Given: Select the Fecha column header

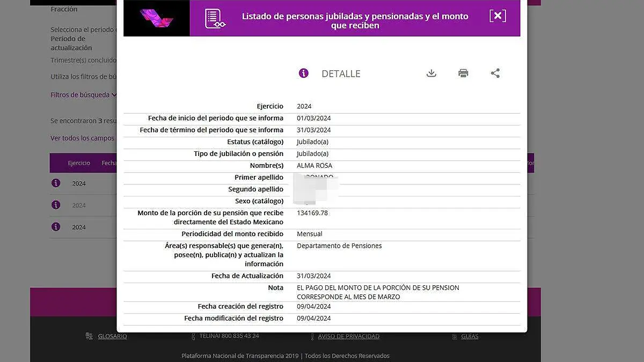Looking at the screenshot, I should 110,163.
